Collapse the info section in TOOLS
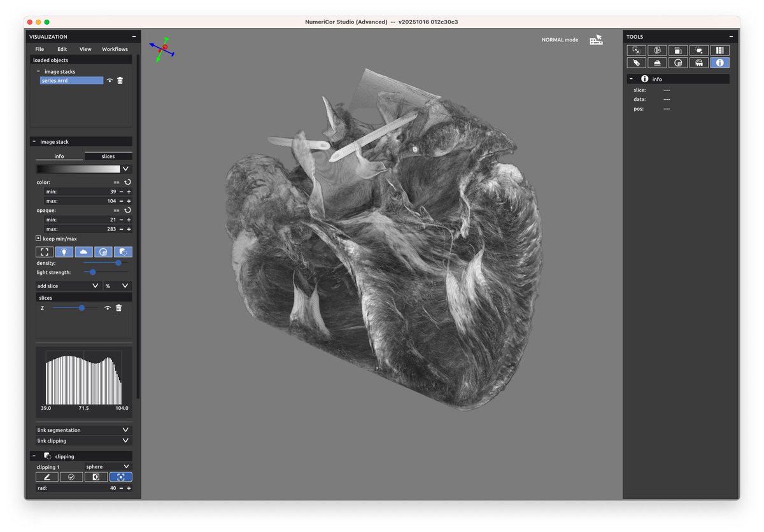 point(630,79)
